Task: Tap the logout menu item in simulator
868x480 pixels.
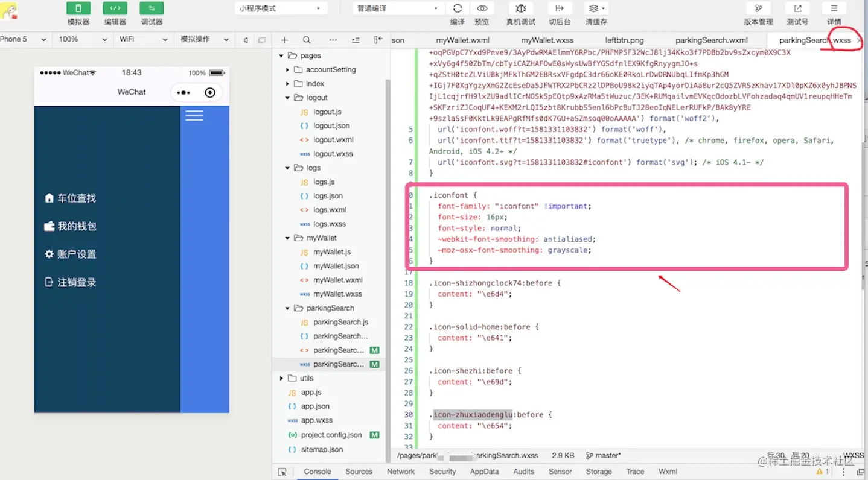Action: pyautogui.click(x=70, y=282)
